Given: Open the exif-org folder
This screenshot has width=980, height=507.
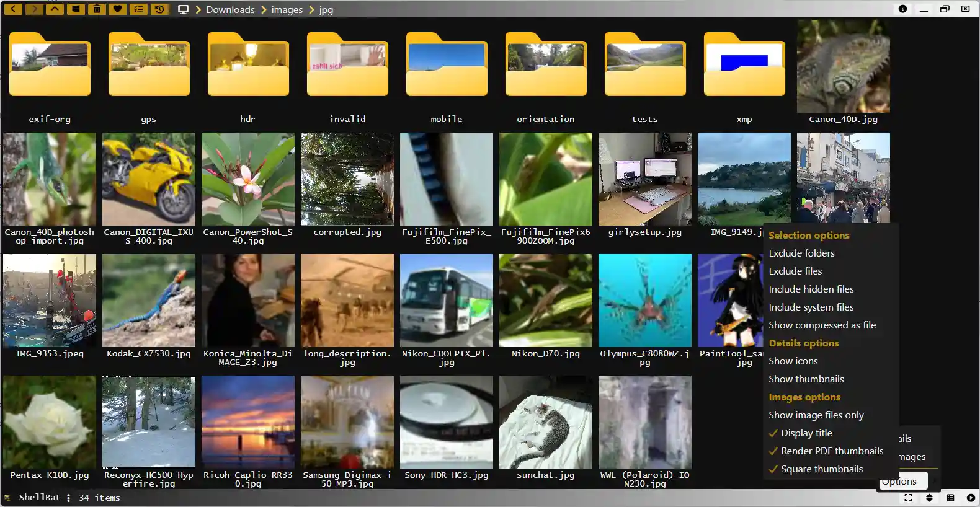Looking at the screenshot, I should pyautogui.click(x=50, y=73).
